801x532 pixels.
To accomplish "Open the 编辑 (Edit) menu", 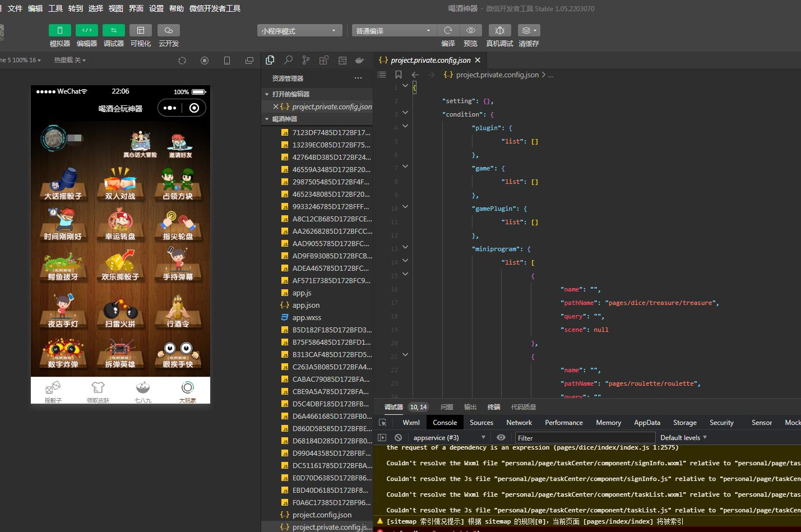I will click(35, 8).
